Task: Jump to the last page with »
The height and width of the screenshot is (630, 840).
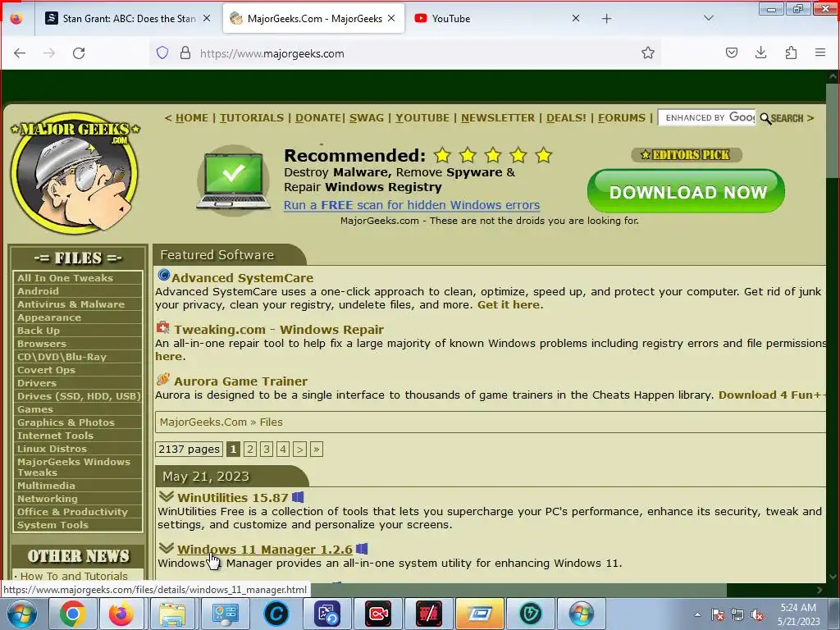Action: 316,449
